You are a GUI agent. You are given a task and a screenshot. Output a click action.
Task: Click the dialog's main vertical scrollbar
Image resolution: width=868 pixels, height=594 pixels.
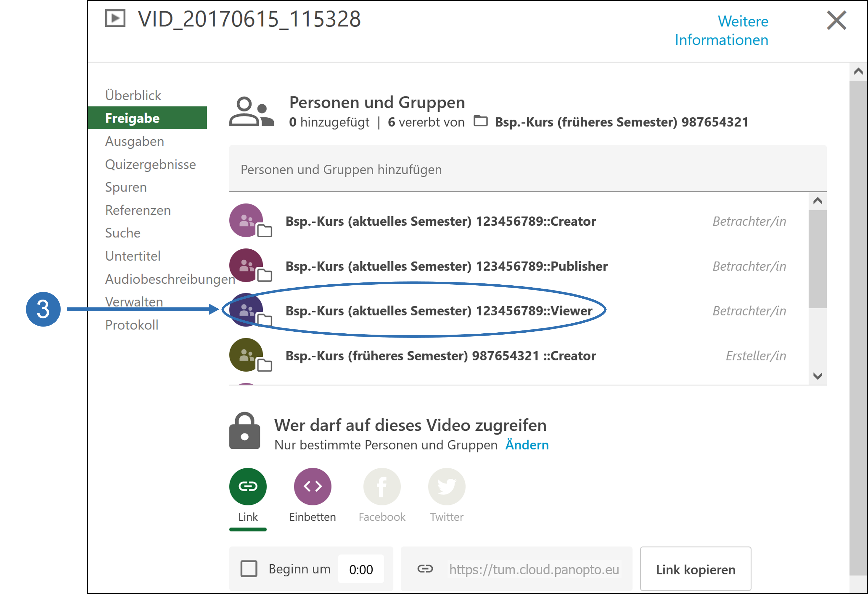point(858,328)
